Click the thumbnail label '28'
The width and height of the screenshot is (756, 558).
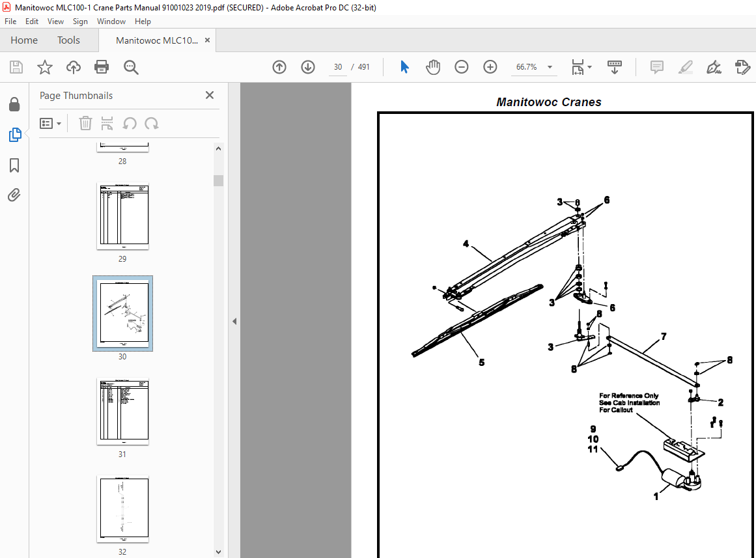click(122, 161)
